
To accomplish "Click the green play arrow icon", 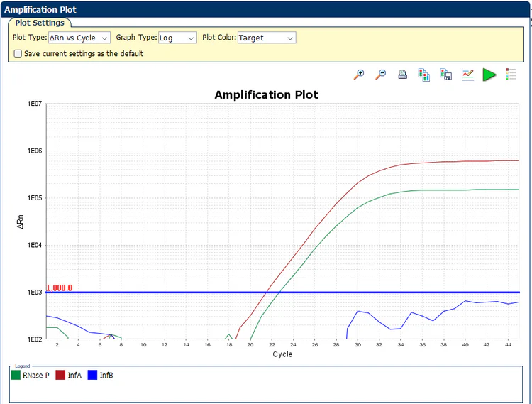I will point(489,75).
